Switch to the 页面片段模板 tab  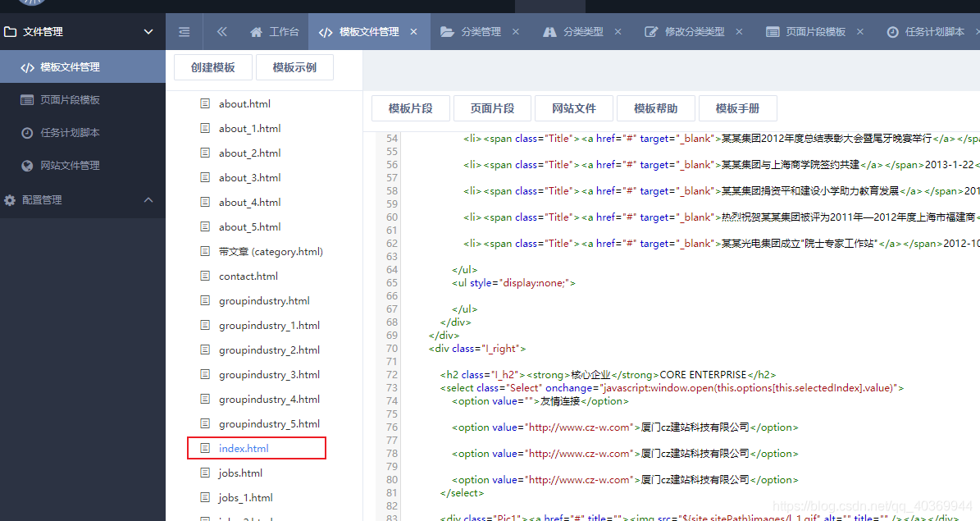pyautogui.click(x=816, y=32)
